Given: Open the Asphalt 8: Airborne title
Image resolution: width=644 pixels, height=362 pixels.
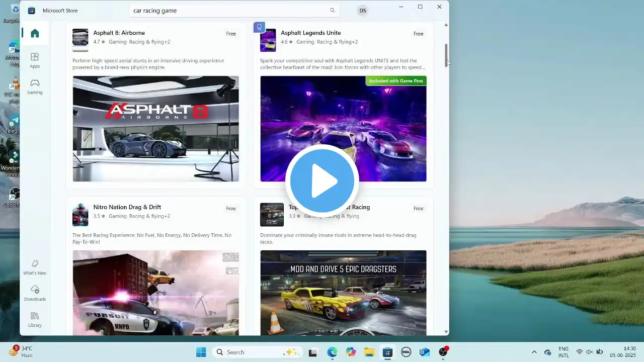Looking at the screenshot, I should point(119,33).
